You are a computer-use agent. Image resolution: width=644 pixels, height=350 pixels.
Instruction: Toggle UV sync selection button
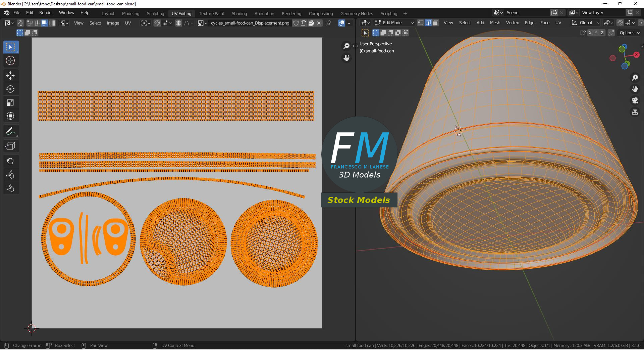click(20, 23)
